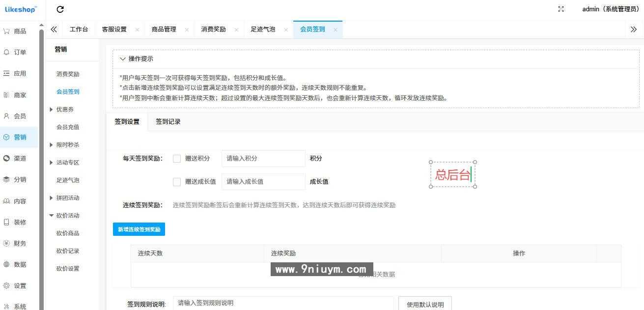Click the fullscreen icon near admin name

561,9
